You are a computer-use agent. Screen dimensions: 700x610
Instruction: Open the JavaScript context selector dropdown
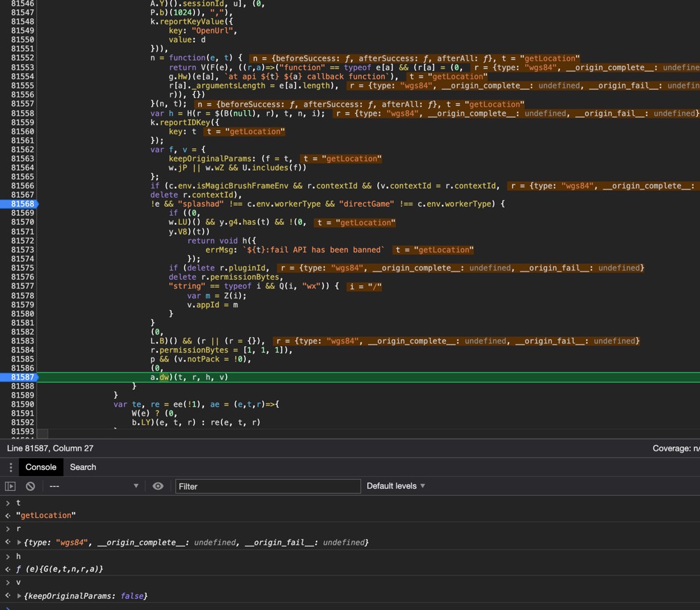coord(93,486)
